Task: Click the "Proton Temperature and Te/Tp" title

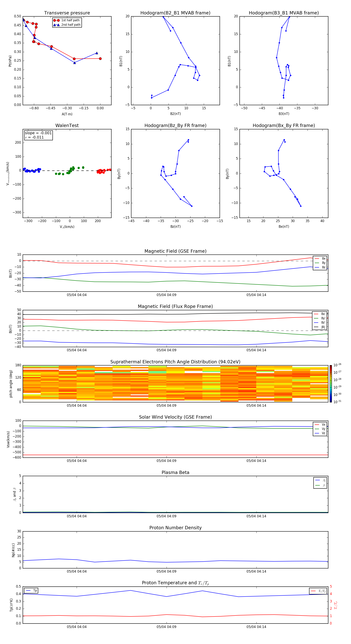Action: click(175, 583)
